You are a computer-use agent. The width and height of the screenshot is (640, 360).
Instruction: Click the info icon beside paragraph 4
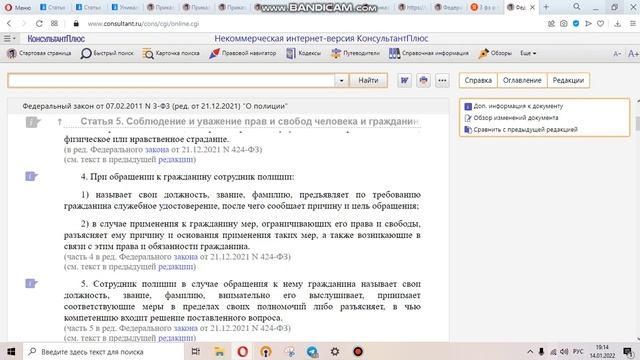click(x=31, y=176)
